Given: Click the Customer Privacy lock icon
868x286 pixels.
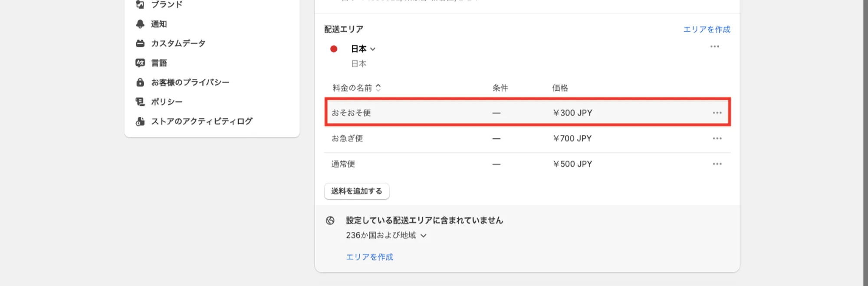Looking at the screenshot, I should [x=140, y=82].
